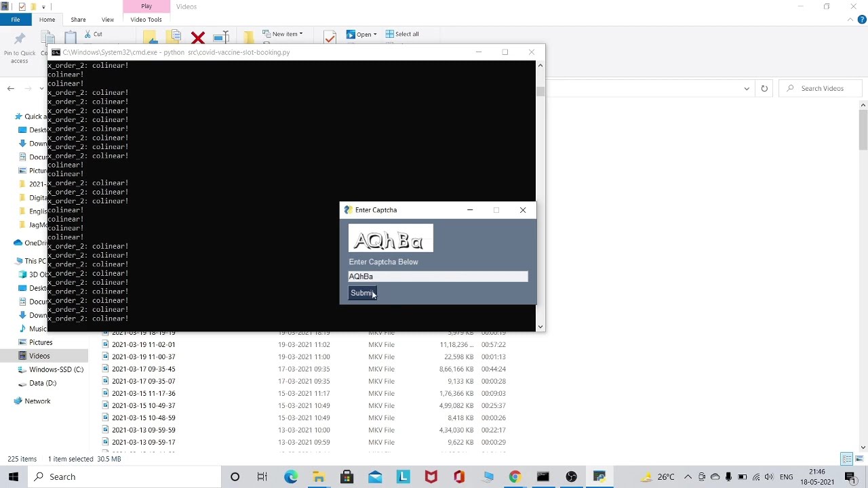
Task: Select file 2021-03-13 09-59-17
Action: tap(143, 442)
